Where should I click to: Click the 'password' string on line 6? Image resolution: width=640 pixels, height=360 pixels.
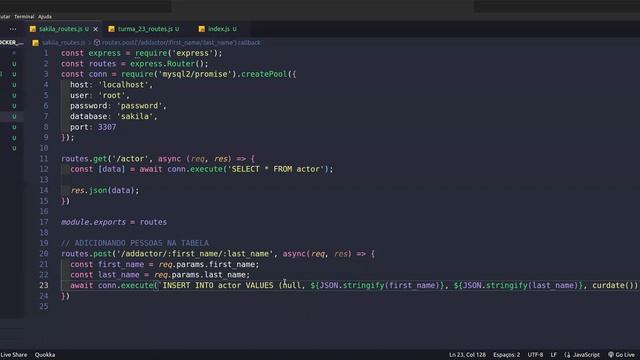tap(139, 106)
